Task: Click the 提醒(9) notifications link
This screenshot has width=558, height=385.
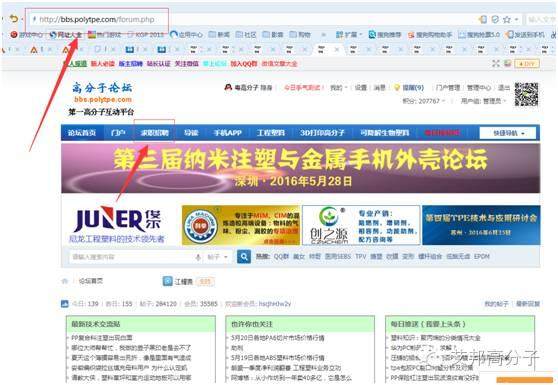Action: click(413, 88)
